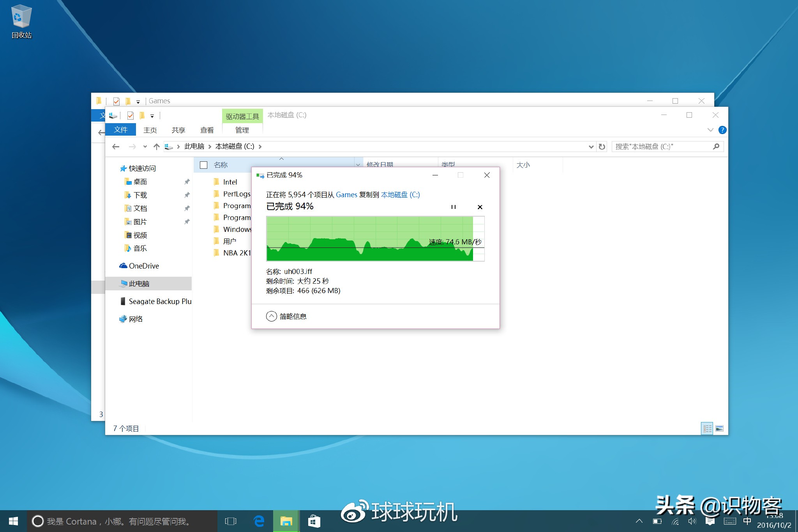Viewport: 798px width, 532px height.
Task: Expand the ribbon with the chevron
Action: coord(710,130)
